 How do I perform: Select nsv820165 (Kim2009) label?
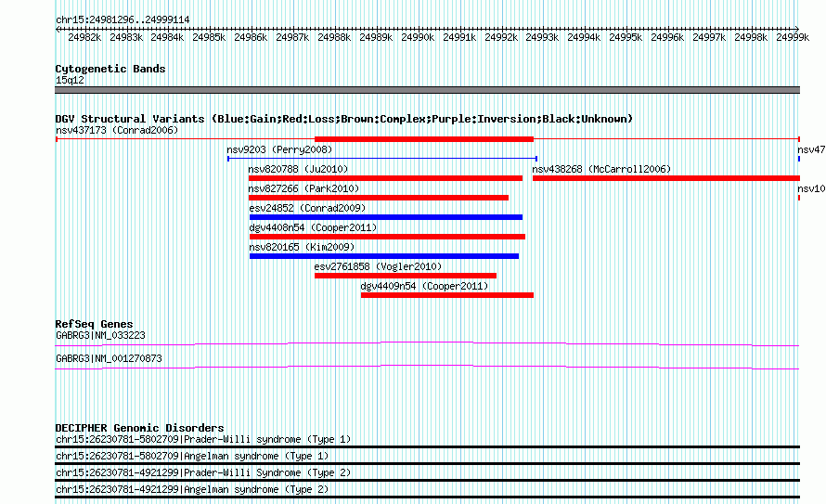[x=302, y=247]
